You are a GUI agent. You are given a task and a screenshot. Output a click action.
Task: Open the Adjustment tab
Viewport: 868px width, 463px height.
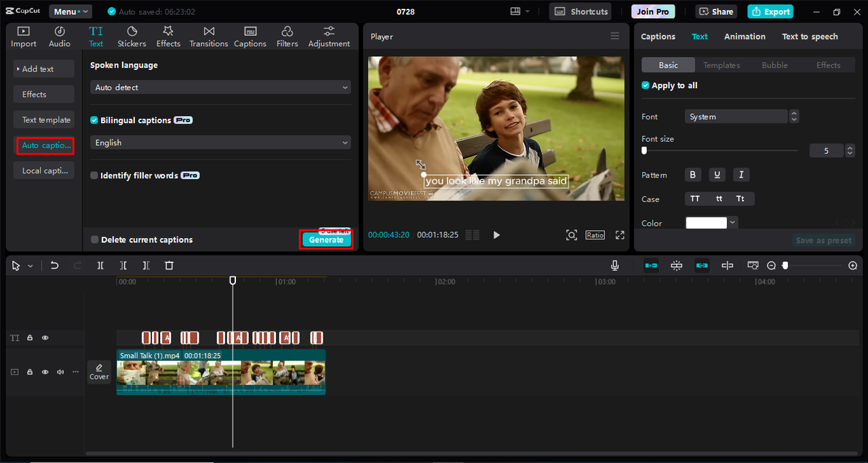[x=329, y=37]
